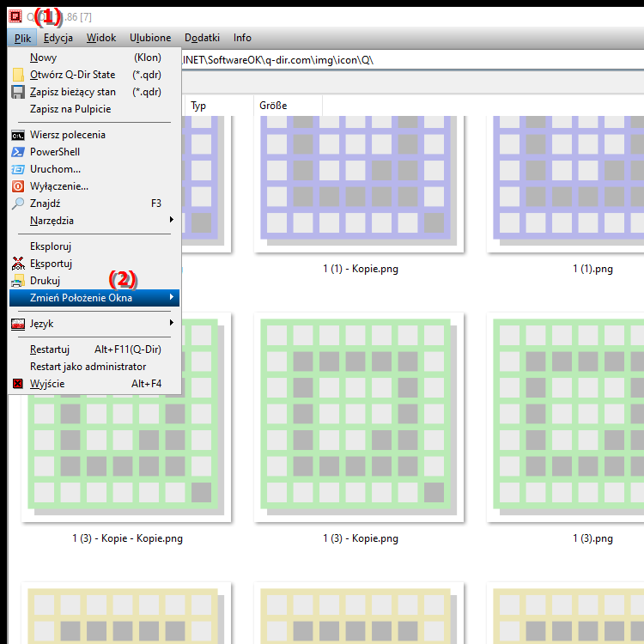Choose Nowy (Klon) from the menu
The height and width of the screenshot is (644, 644).
click(94, 58)
